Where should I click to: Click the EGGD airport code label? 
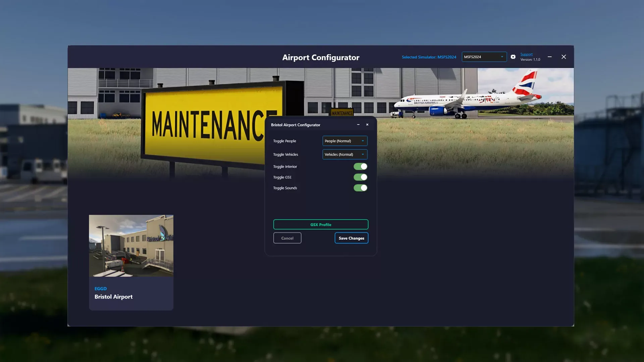[100, 289]
